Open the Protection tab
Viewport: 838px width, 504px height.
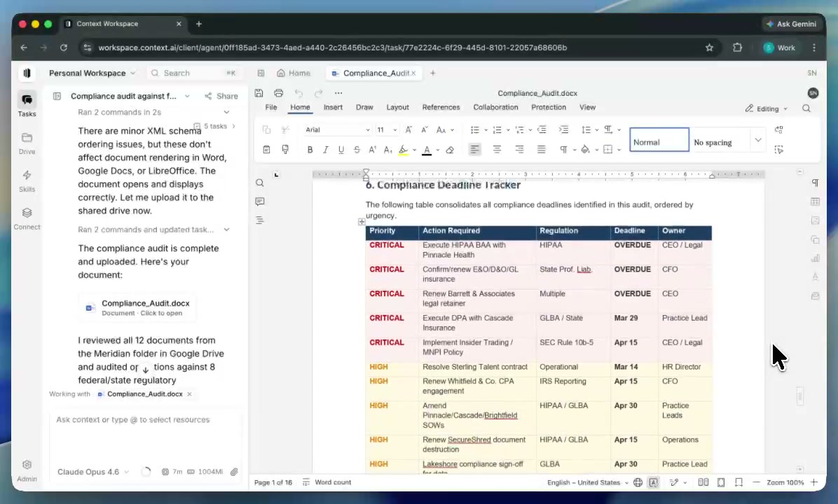tap(549, 107)
